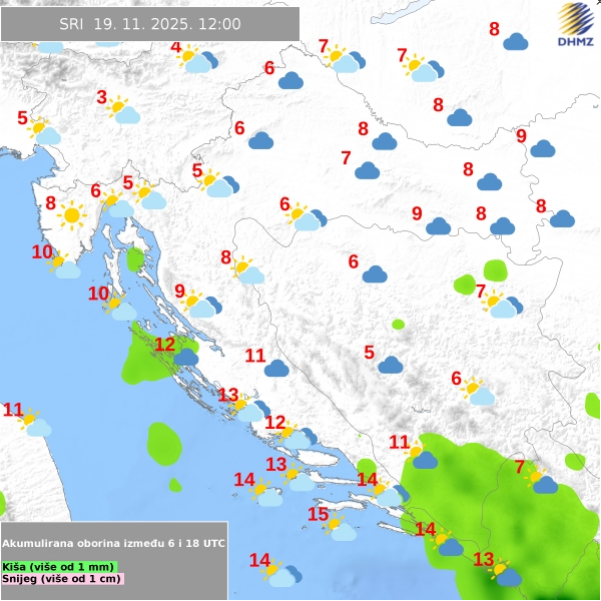Select the dark cloud icon beside 12
This screenshot has width=601, height=601.
tap(186, 356)
